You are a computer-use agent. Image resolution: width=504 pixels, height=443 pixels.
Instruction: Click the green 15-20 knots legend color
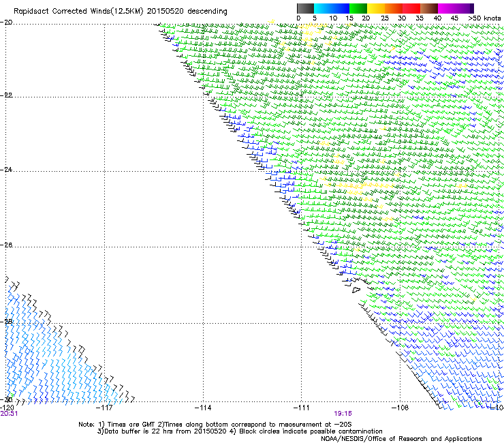click(x=358, y=8)
